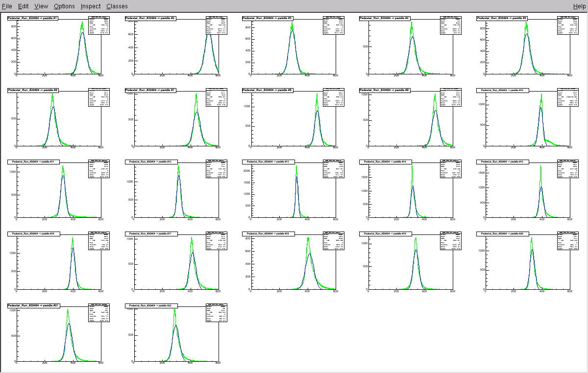Open the Inspect menu
This screenshot has height=373, width=588.
[90, 6]
